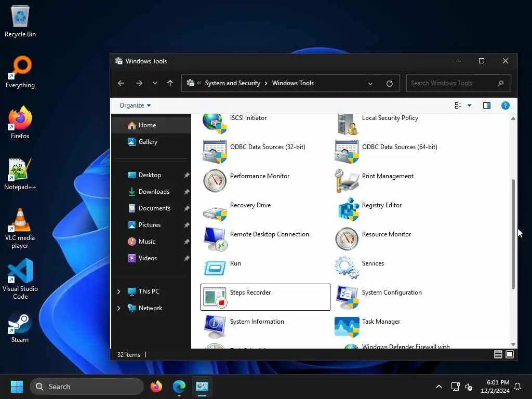Viewport: 532px width, 399px height.
Task: Switch to large icons view in status bar
Action: click(x=510, y=354)
